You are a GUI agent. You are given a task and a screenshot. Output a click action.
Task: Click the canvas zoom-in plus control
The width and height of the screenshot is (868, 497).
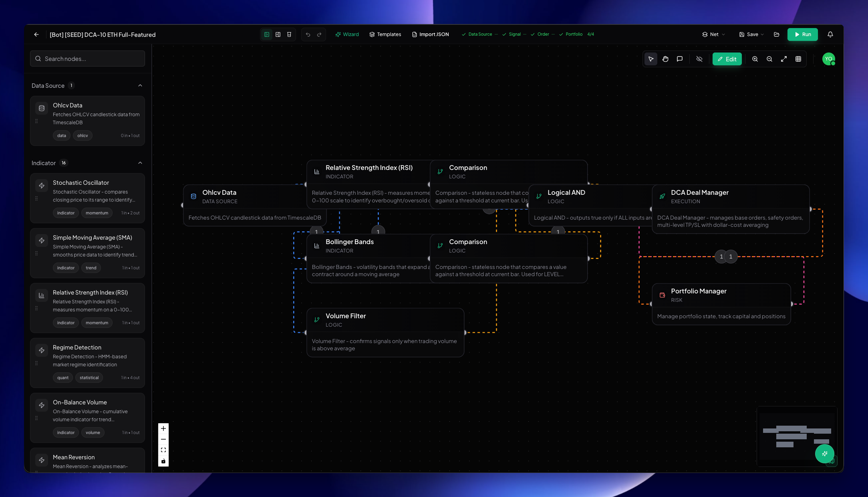pyautogui.click(x=163, y=428)
